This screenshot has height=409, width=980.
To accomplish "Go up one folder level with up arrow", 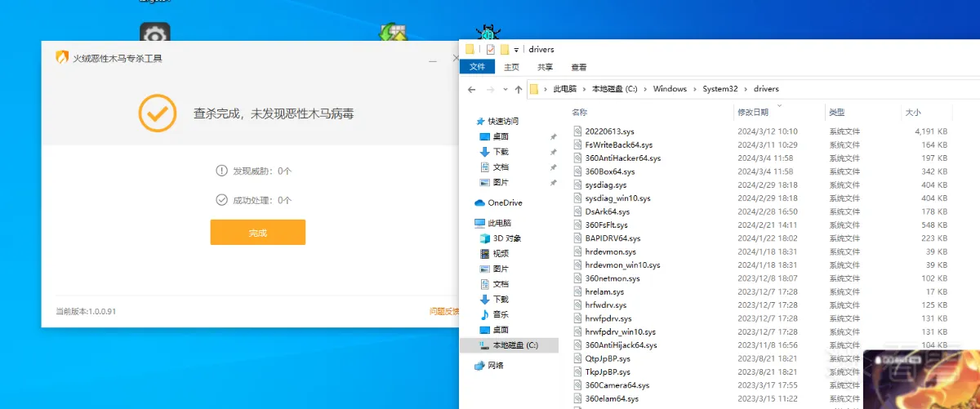I will click(x=519, y=89).
